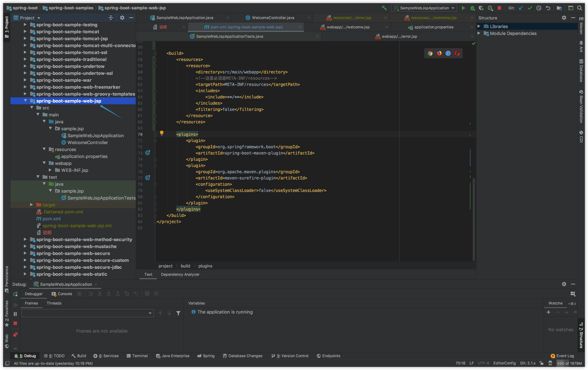Switch to Dependency Analyzer tab

click(180, 274)
